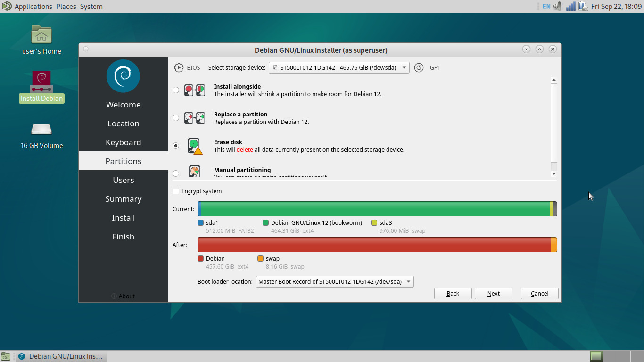The width and height of the screenshot is (644, 362).
Task: Click the Install alongside disk icon
Action: [195, 90]
